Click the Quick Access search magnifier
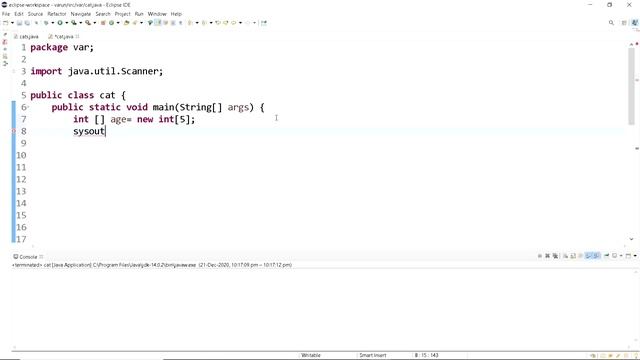640x360 pixels. click(x=611, y=23)
